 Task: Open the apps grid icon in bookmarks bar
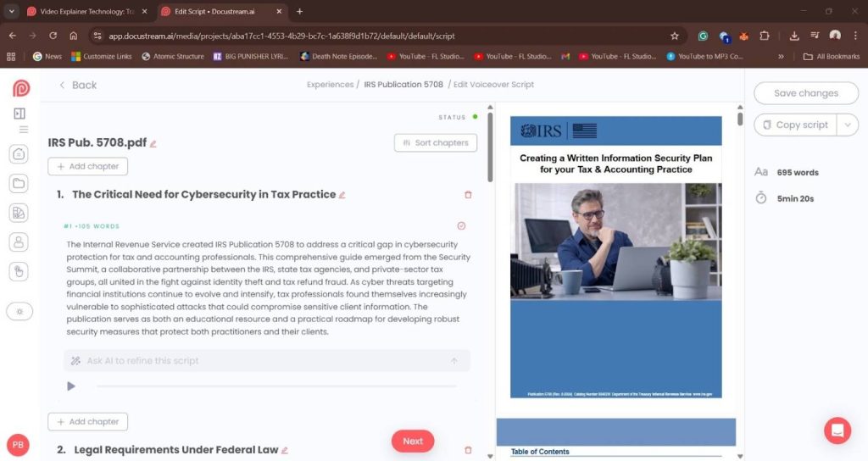[x=11, y=57]
